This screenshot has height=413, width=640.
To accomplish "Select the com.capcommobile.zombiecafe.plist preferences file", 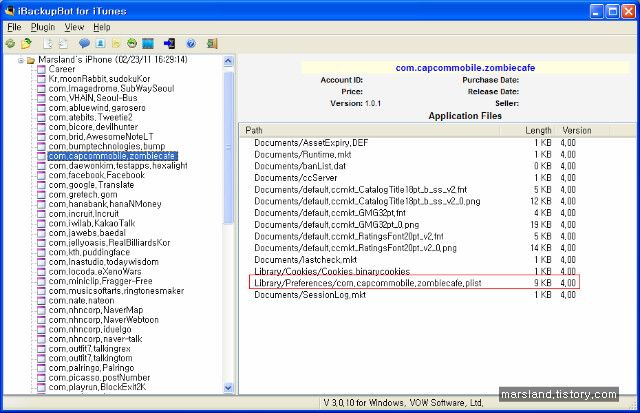I will [415, 283].
